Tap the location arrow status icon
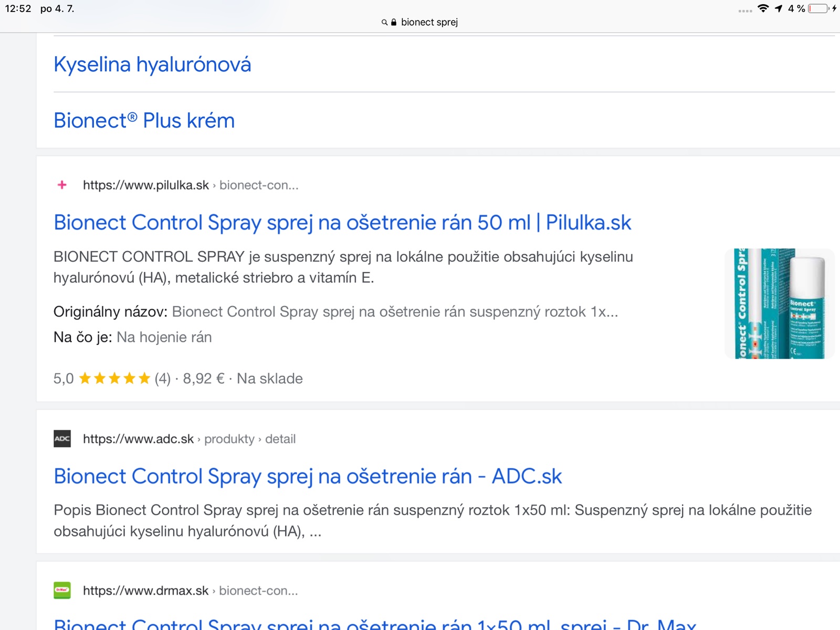Screen dimensions: 840x630 coord(779,8)
